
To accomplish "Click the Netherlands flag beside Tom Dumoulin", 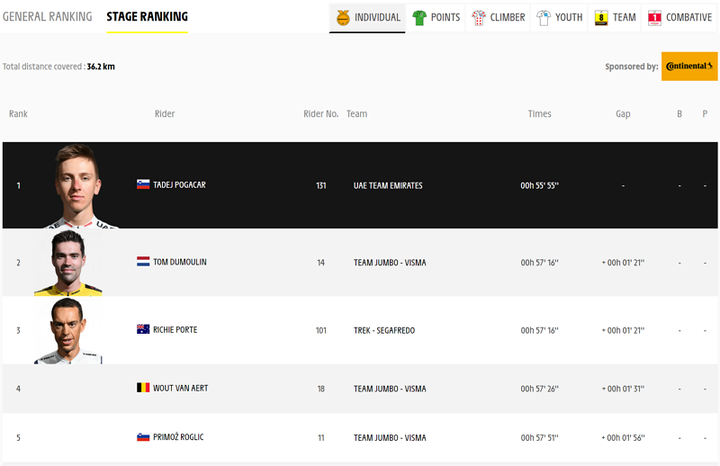I will click(x=143, y=261).
